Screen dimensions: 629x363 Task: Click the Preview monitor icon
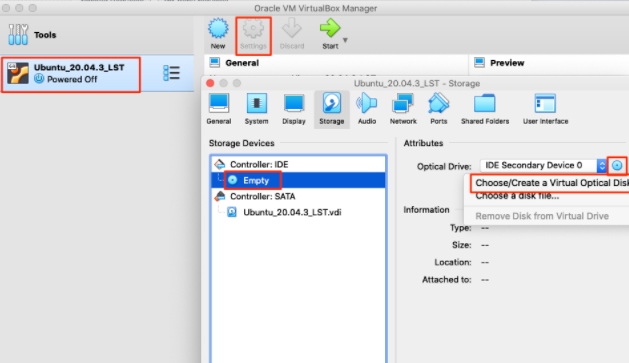pos(479,62)
